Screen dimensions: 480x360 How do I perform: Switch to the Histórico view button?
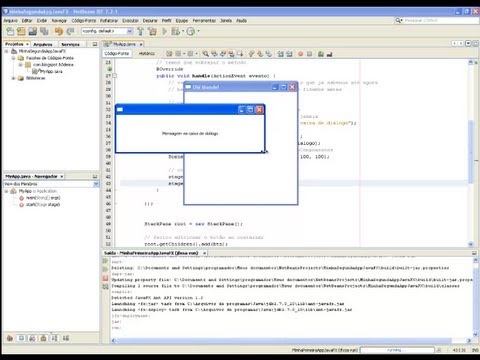point(147,53)
